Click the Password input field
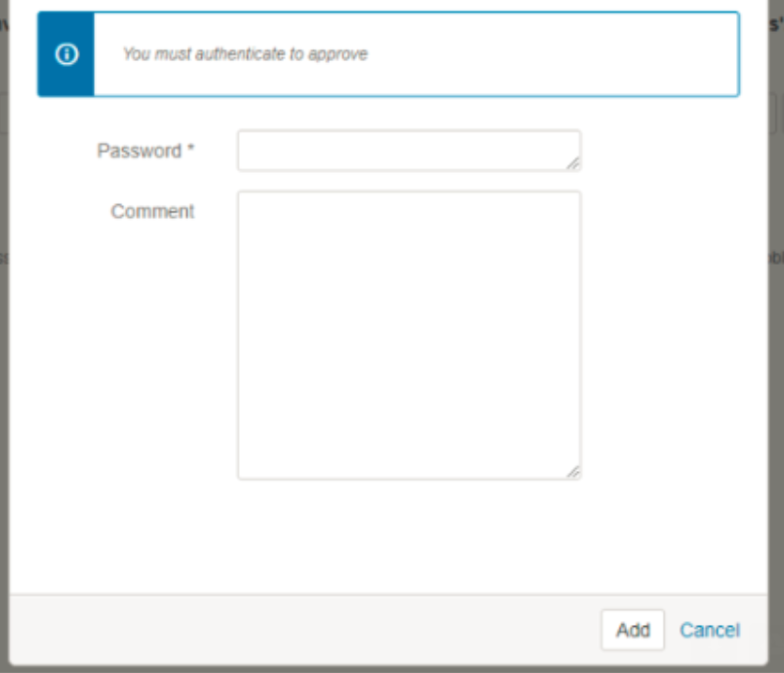784x673 pixels. point(409,150)
